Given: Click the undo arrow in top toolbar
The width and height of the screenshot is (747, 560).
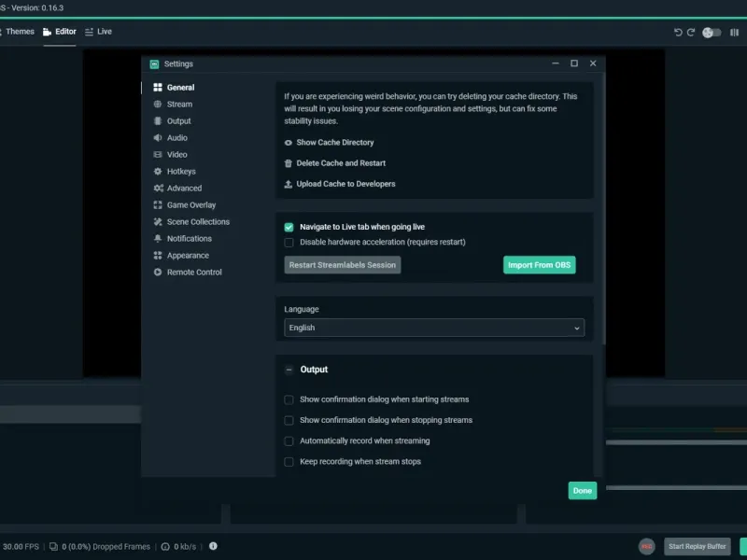Looking at the screenshot, I should coord(678,32).
